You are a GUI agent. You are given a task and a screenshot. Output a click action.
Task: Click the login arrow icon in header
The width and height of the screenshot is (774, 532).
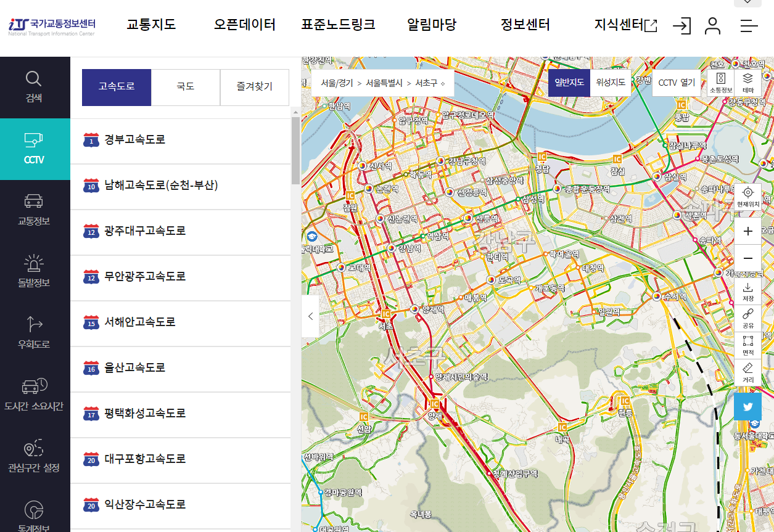681,25
